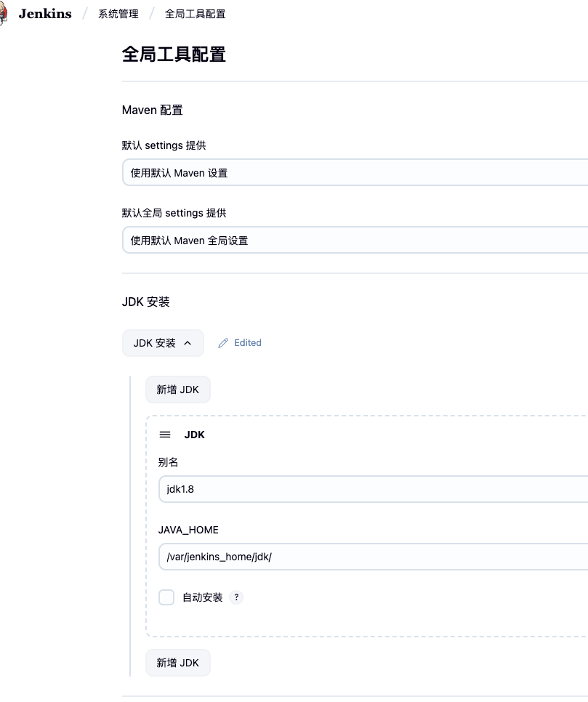
Task: Open the Jenkins home text link
Action: tap(45, 14)
